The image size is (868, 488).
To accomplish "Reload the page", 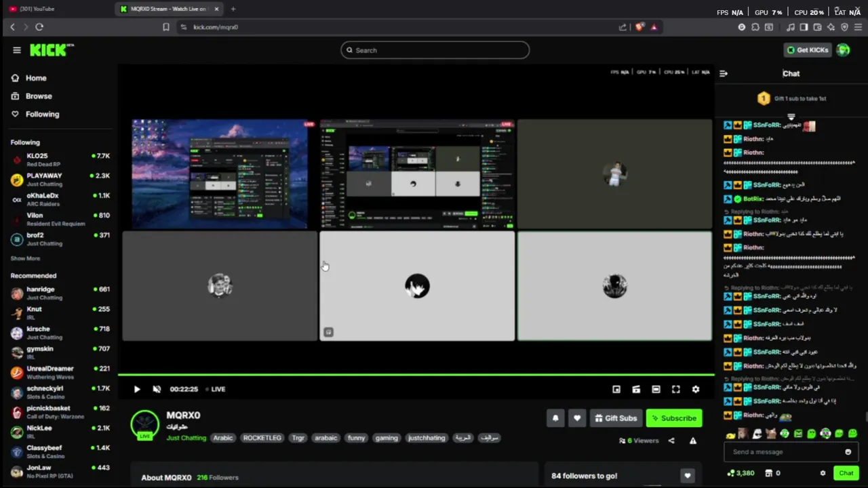I will coord(39,27).
